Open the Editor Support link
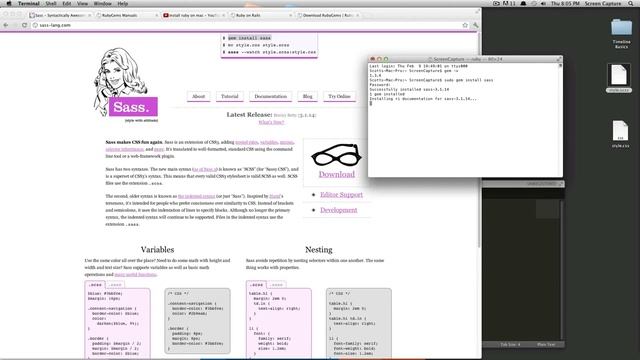640x360 pixels. pos(341,195)
